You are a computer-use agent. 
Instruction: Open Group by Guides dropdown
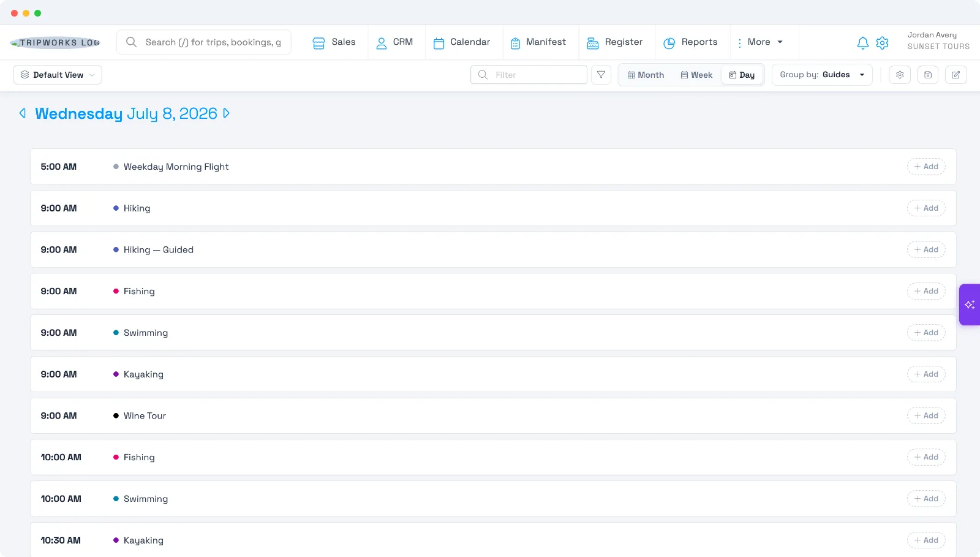pyautogui.click(x=822, y=75)
